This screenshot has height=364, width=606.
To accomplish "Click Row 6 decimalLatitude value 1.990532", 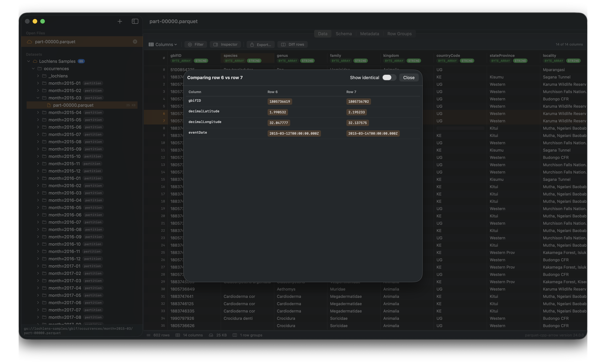I will 278,112.
